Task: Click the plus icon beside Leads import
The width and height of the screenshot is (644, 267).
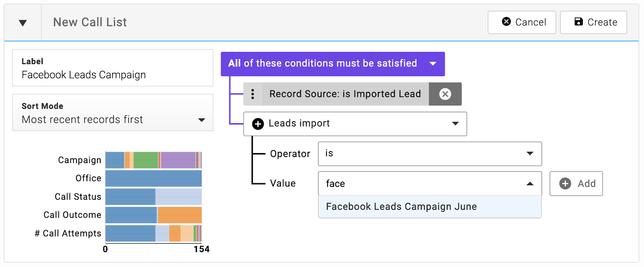Action: click(x=258, y=124)
